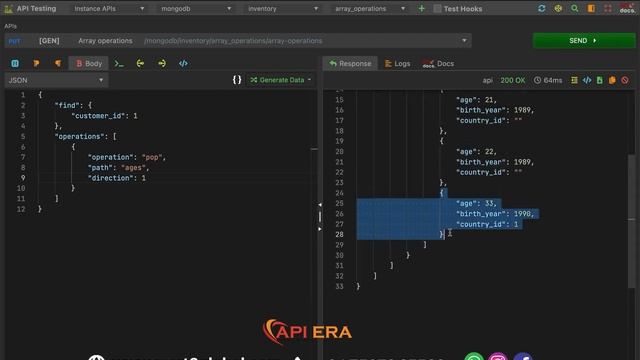The image size is (640, 360).
Task: Click the Generate Data button
Action: pyautogui.click(x=278, y=80)
